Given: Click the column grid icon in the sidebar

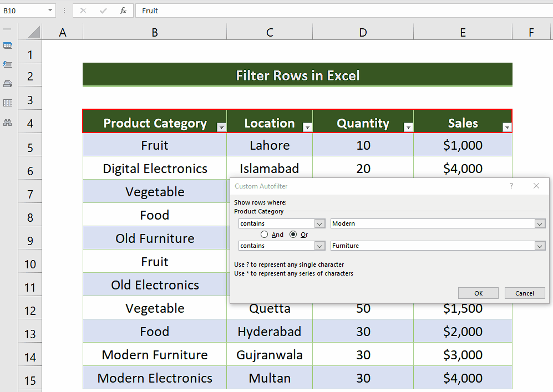Looking at the screenshot, I should coord(8,103).
